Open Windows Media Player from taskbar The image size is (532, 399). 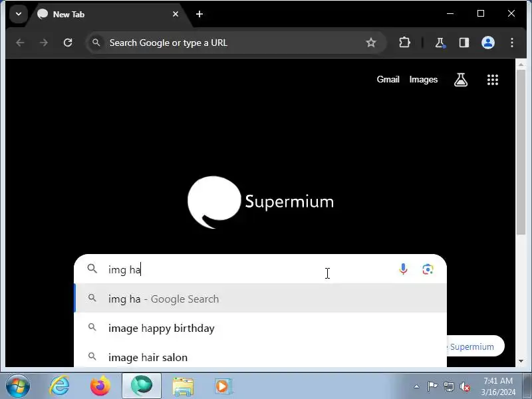point(223,386)
